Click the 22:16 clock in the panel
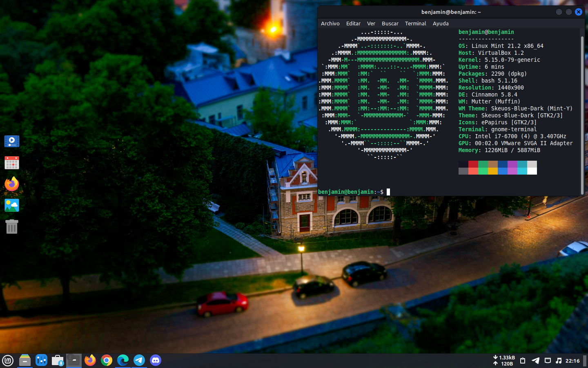This screenshot has width=588, height=368. pos(572,361)
